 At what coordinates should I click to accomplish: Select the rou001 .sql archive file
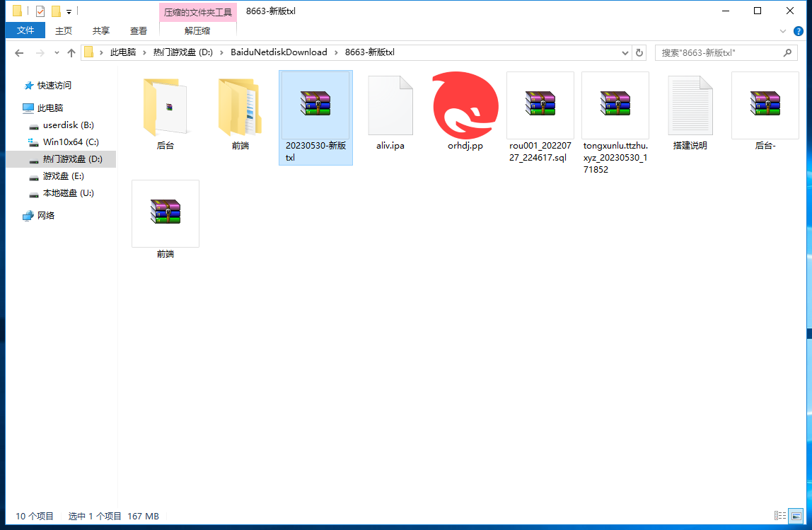[x=540, y=105]
